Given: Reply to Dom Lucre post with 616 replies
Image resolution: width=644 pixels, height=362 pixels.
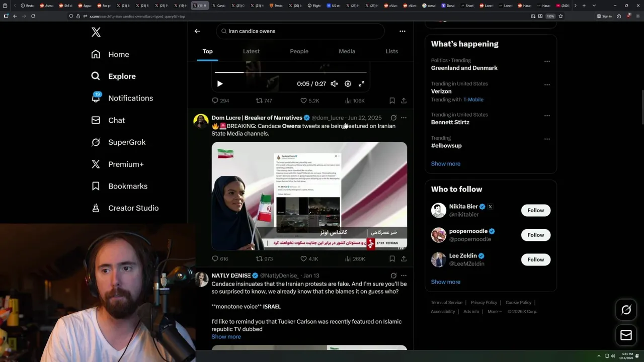Looking at the screenshot, I should [x=220, y=259].
